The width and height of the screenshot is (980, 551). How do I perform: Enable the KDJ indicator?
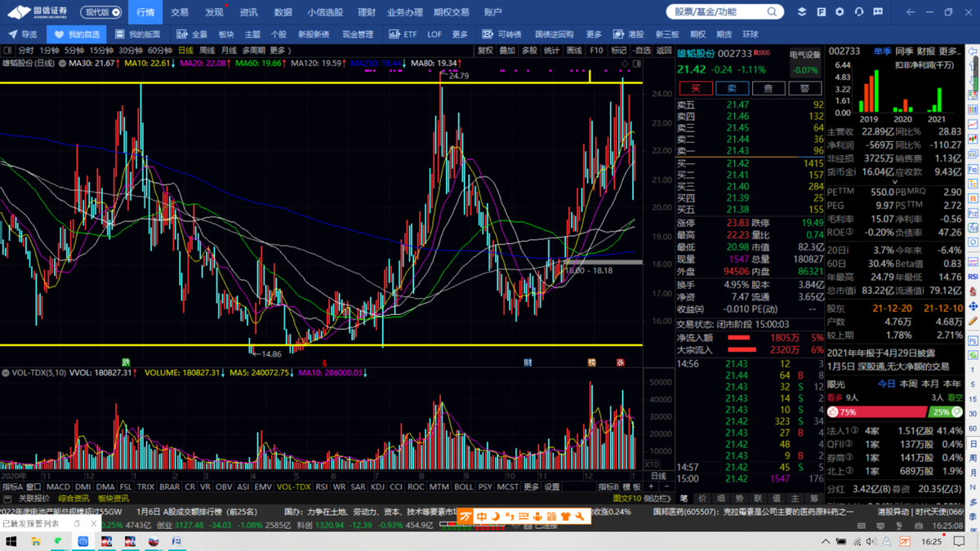377,487
